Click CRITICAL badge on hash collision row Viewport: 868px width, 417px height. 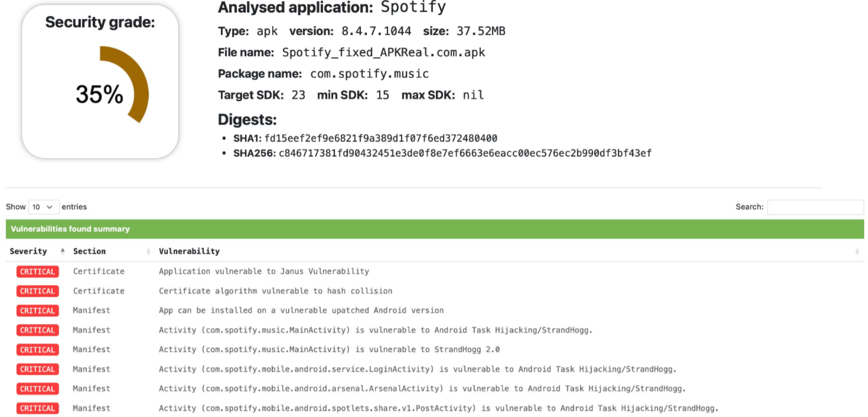point(38,291)
